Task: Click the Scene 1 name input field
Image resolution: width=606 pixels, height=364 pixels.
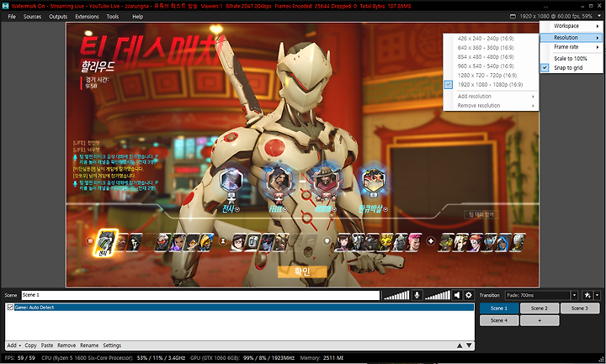Action: (x=200, y=295)
